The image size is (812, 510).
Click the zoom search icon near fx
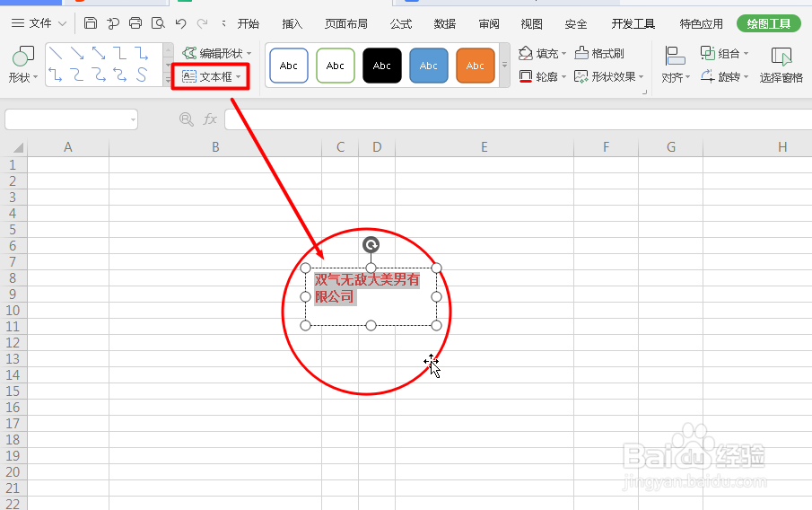tap(187, 119)
